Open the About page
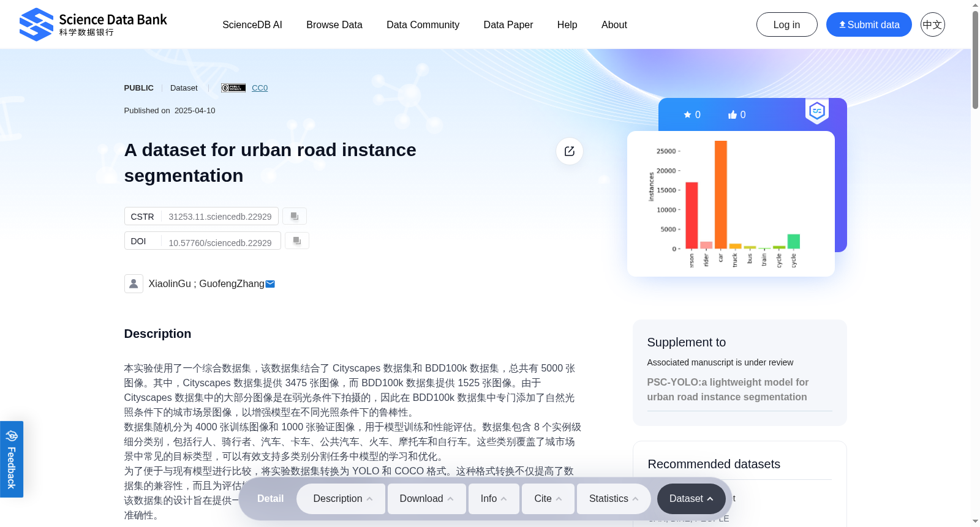The height and width of the screenshot is (527, 980). [x=614, y=24]
